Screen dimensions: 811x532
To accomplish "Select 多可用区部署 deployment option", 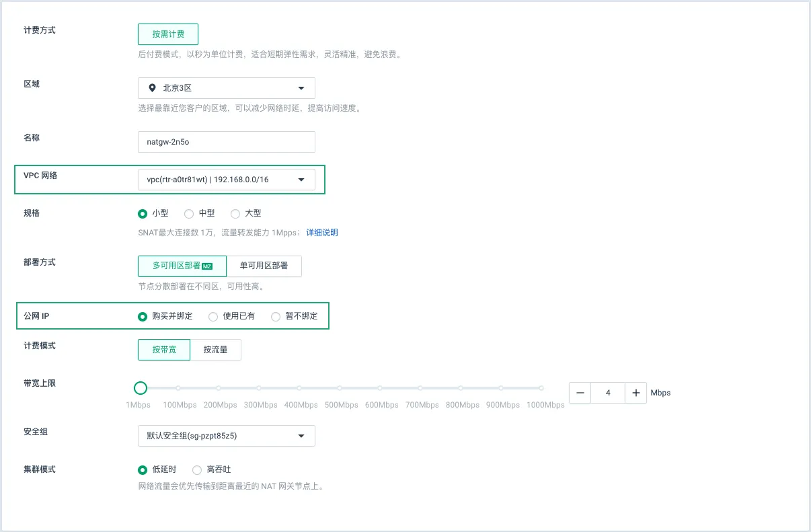I will click(x=182, y=266).
